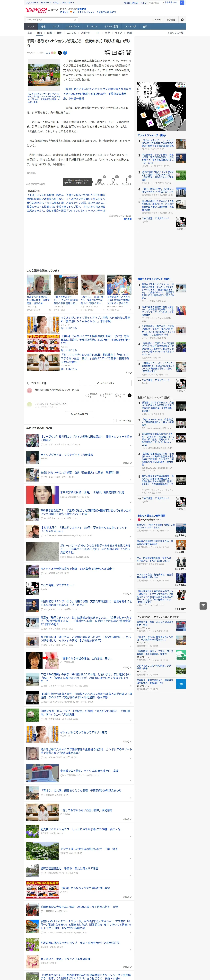Open the settings gear icon
Image resolution: width=210 pixels, height=980 pixels.
point(182,20)
